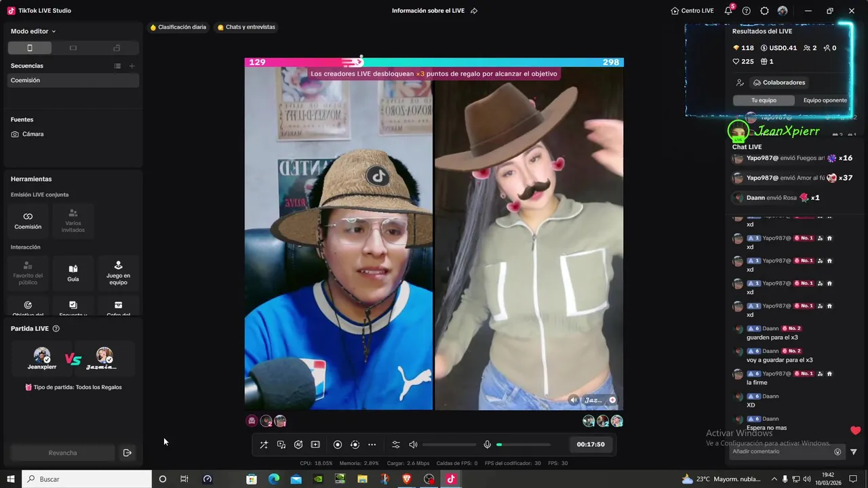Click opponent Jazmin avatar in Partida LIVE
This screenshot has width=868, height=488.
click(104, 355)
